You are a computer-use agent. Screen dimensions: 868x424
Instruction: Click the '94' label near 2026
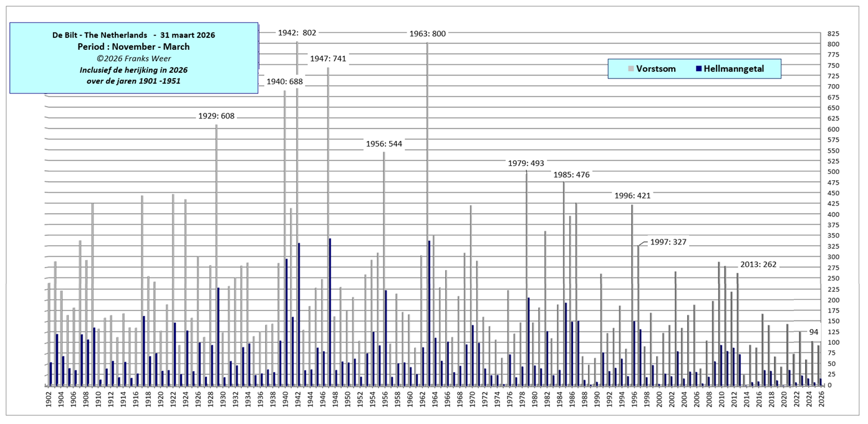(813, 332)
